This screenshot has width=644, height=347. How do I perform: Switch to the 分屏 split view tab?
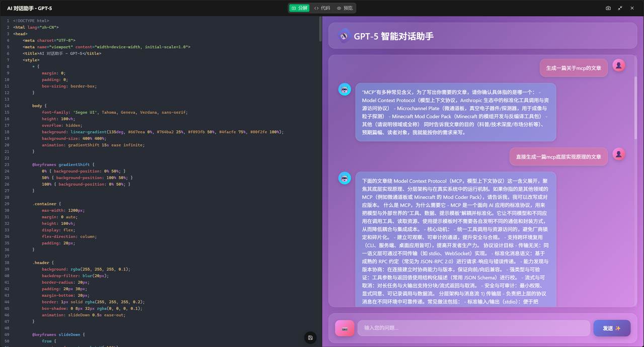point(299,8)
